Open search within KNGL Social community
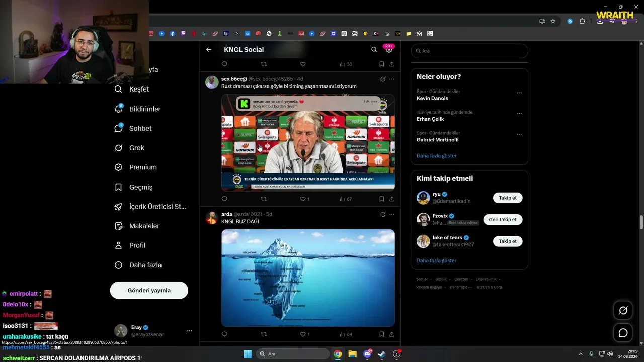The height and width of the screenshot is (362, 644). coord(374,50)
